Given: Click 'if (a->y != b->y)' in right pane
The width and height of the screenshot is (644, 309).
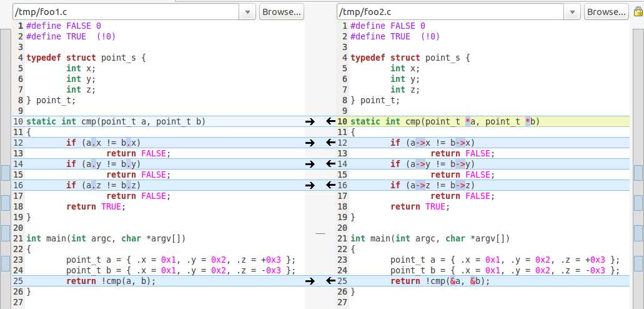Looking at the screenshot, I should [x=432, y=164].
